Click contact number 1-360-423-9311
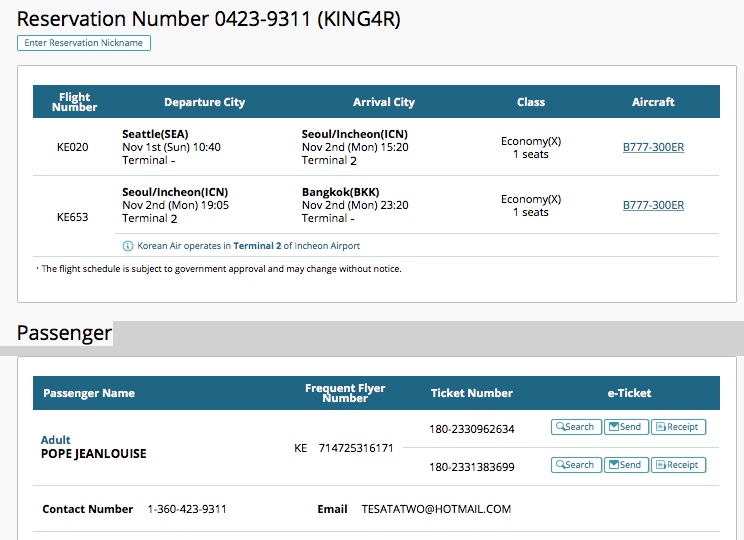The width and height of the screenshot is (744, 540). coord(187,509)
